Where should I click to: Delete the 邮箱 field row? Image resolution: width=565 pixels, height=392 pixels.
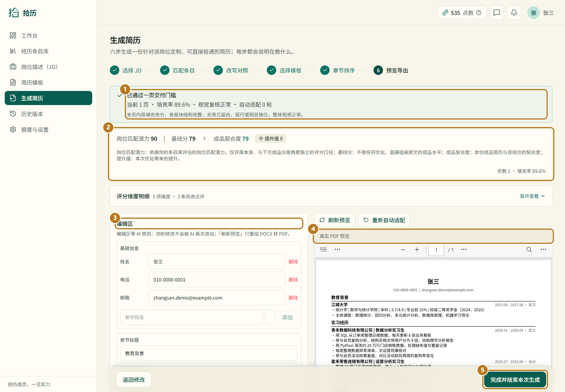tap(293, 298)
